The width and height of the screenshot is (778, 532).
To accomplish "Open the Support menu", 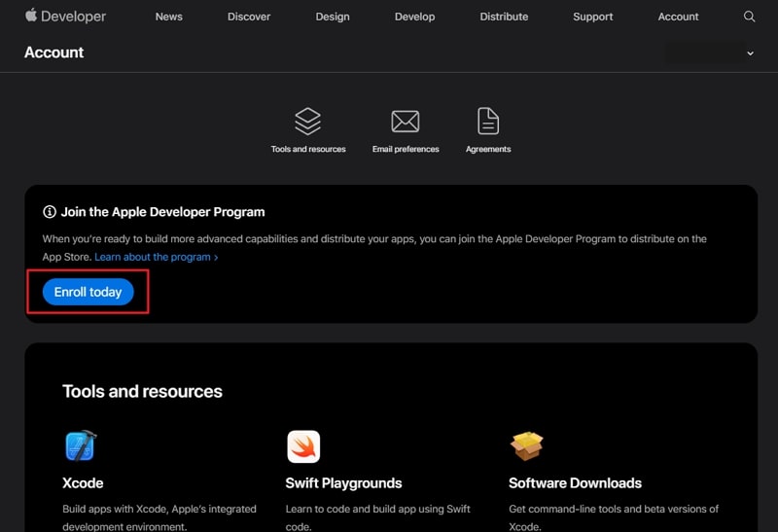I will (593, 17).
